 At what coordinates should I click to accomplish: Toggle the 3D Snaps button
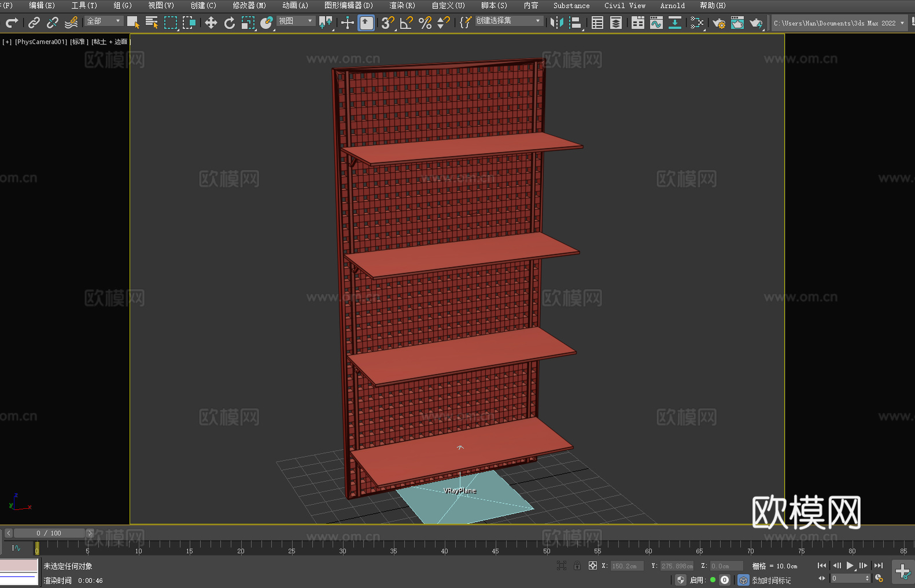pyautogui.click(x=388, y=23)
